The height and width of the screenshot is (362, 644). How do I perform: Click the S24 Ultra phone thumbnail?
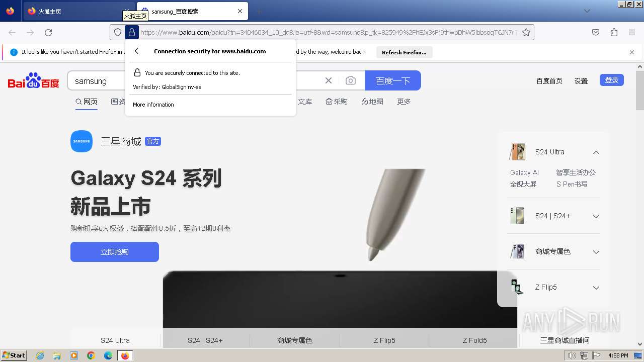[518, 152]
